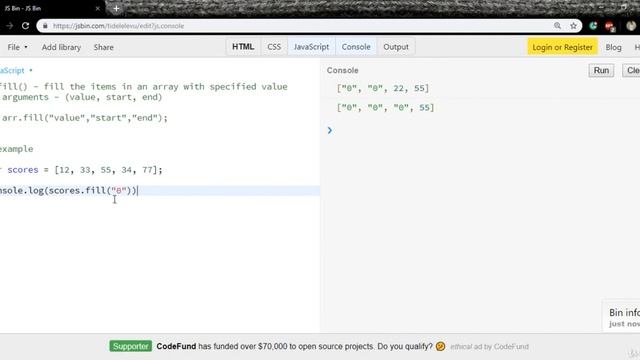Open the zoom magnifier icon in address bar
The image size is (640, 360).
tap(557, 26)
